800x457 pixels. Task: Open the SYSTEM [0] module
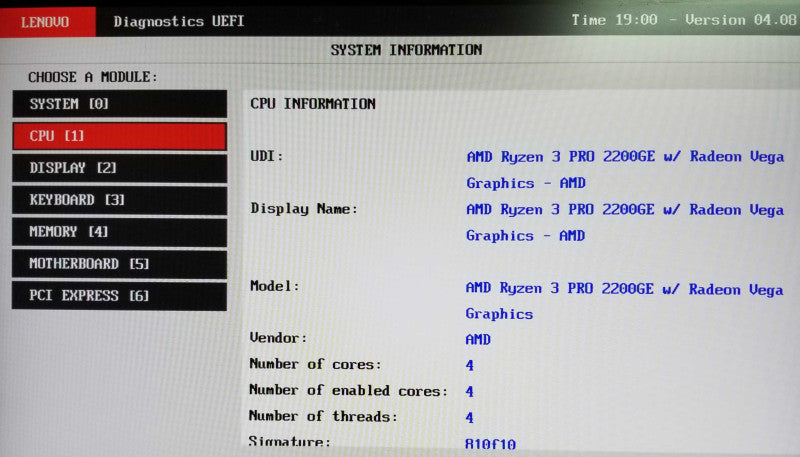coord(119,104)
